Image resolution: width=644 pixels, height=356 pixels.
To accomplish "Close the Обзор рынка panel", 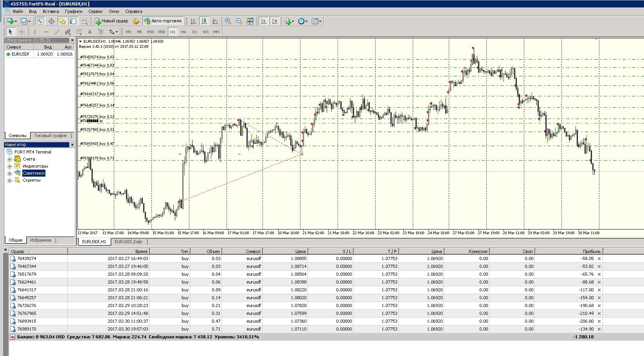I will click(72, 40).
